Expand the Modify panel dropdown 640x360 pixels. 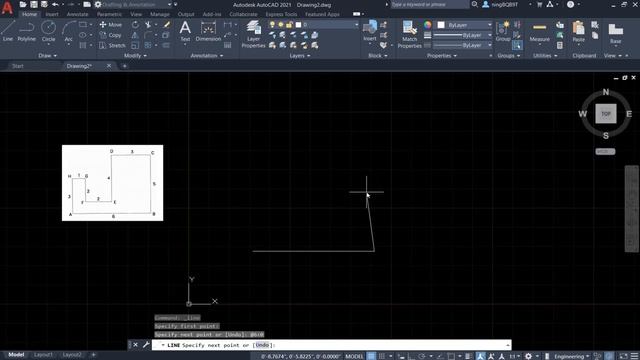(135, 56)
